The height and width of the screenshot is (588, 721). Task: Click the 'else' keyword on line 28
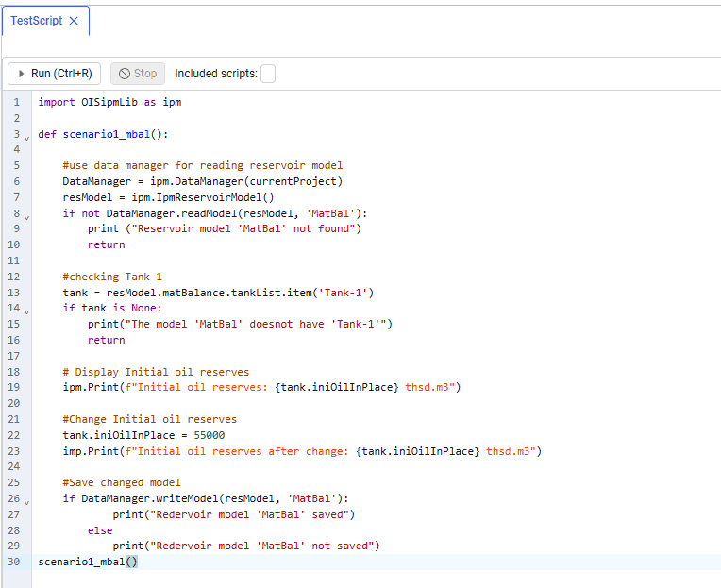tap(100, 531)
